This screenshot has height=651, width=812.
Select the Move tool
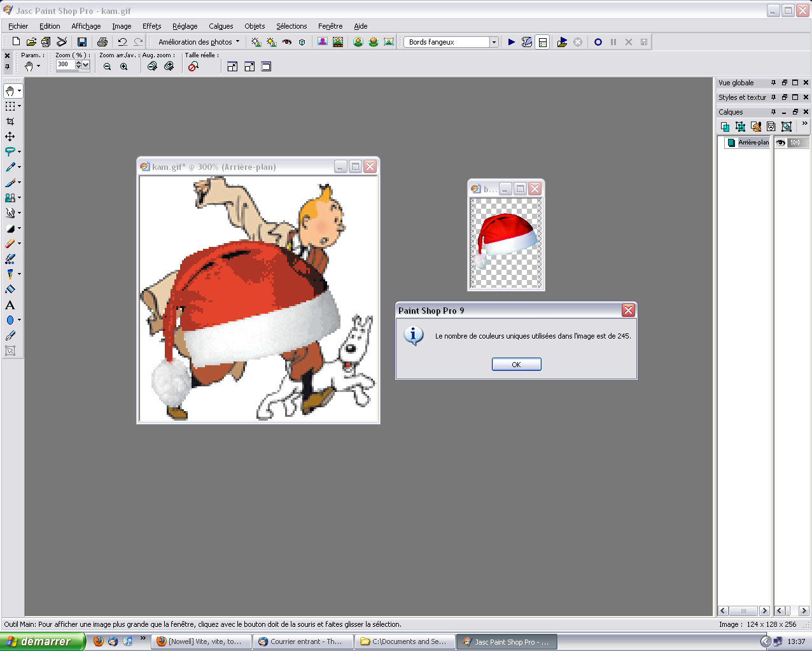[10, 136]
